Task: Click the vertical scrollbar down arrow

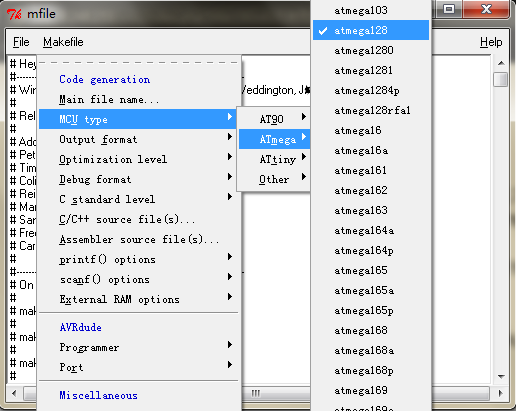Action: point(501,377)
